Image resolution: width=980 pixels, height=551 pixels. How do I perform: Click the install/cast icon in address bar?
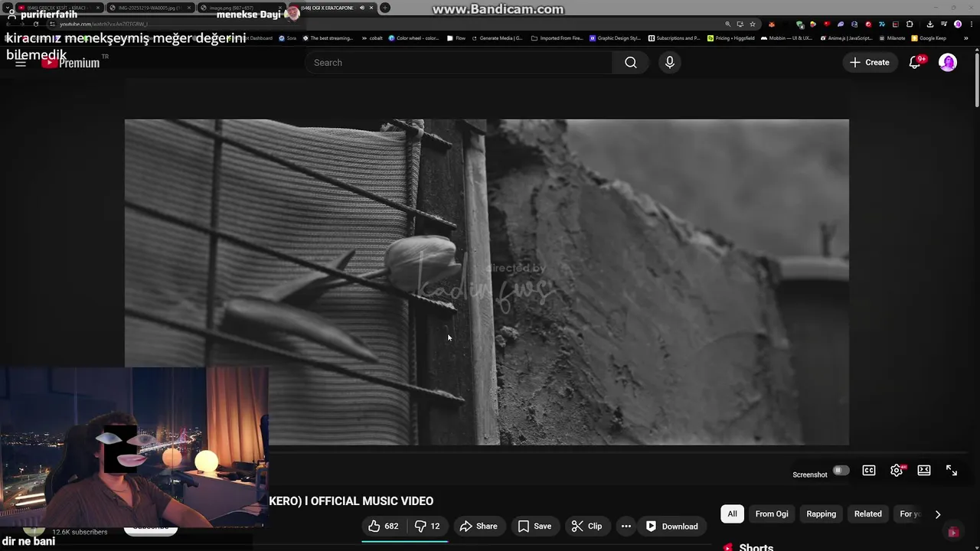(x=740, y=24)
